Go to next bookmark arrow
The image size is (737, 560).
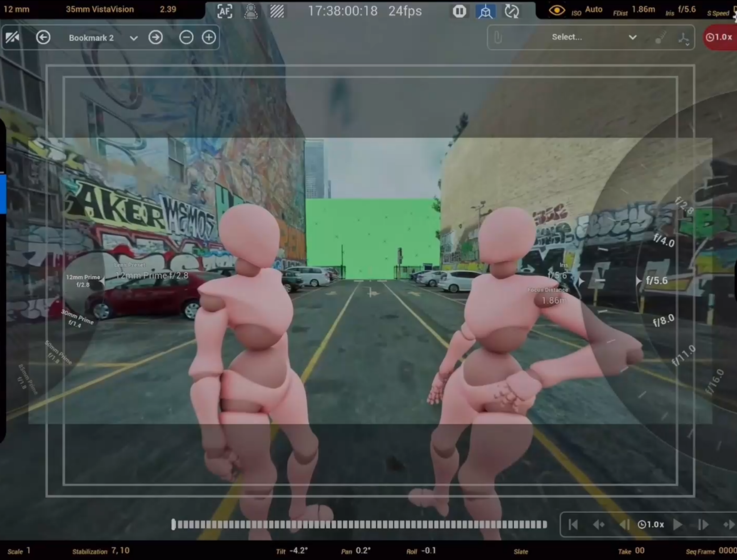pyautogui.click(x=156, y=37)
